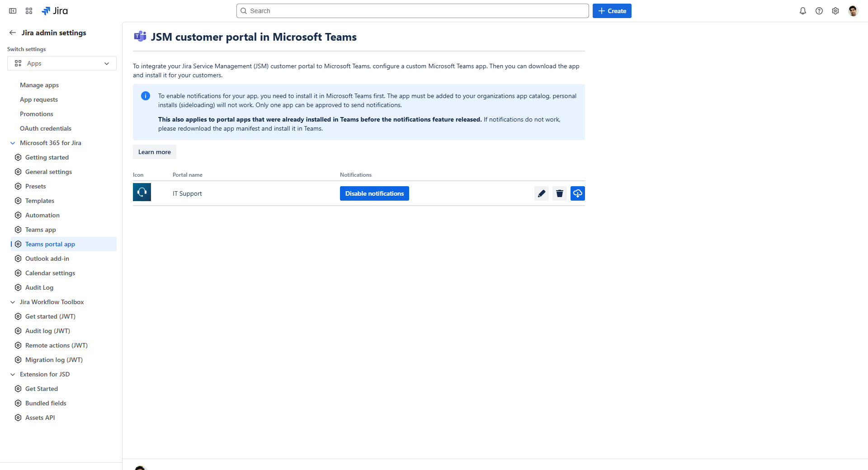The image size is (868, 470).
Task: Click icon beside Outlook add-in
Action: tap(18, 258)
